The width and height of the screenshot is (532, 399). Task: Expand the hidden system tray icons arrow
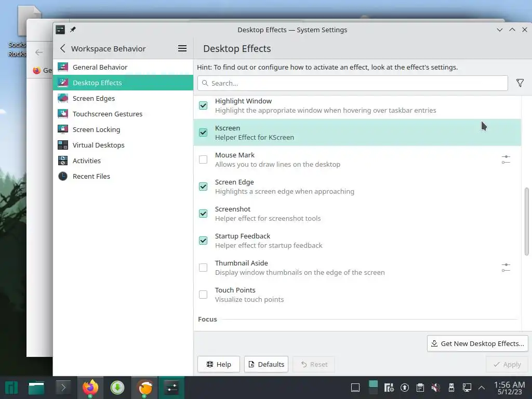click(481, 388)
